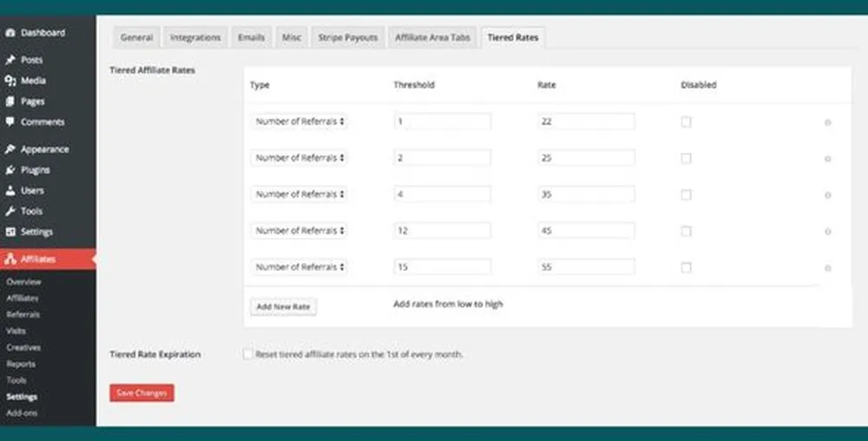Click the Dashboard icon in sidebar
Viewport: 868px width, 441px height.
click(x=10, y=33)
